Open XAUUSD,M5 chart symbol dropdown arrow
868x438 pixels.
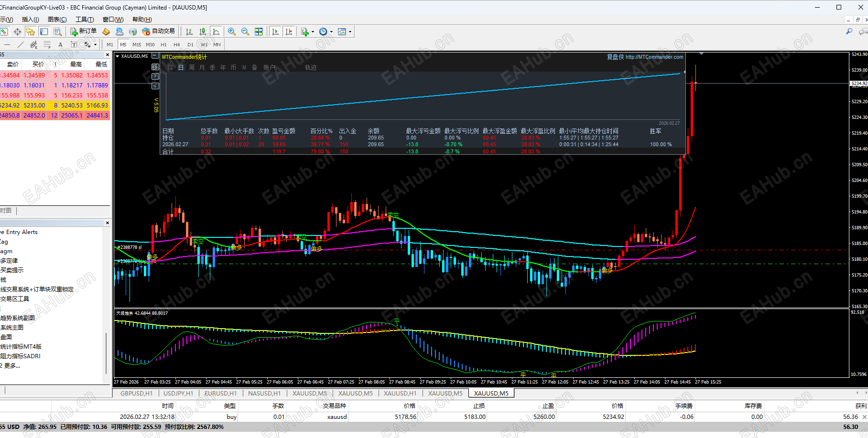[x=118, y=56]
